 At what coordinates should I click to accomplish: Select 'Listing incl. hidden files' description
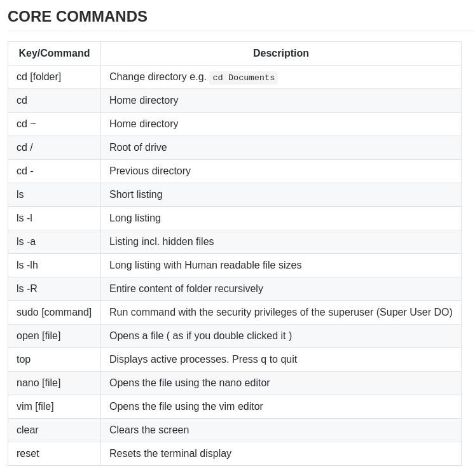pos(162,242)
